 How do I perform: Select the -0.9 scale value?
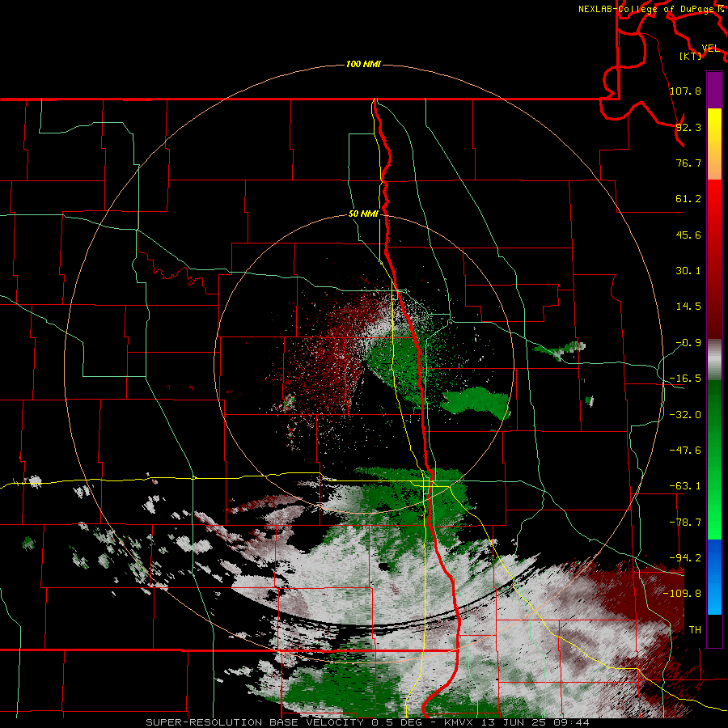(x=688, y=343)
